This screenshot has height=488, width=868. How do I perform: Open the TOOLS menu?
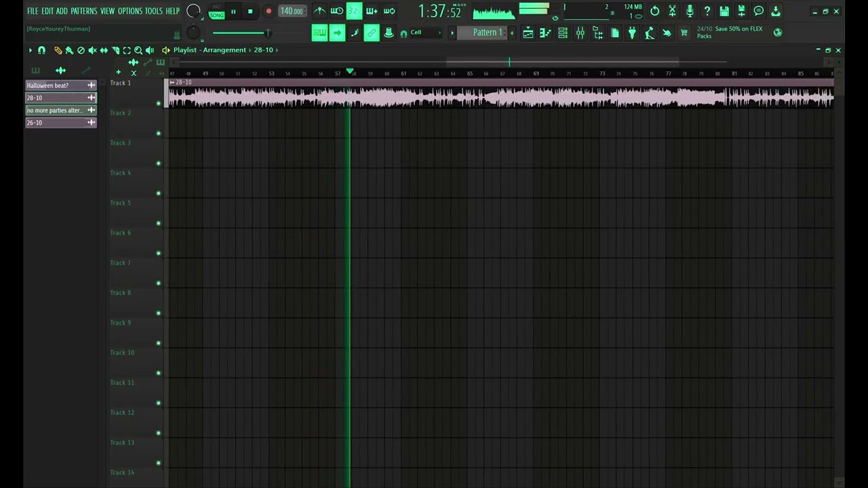click(x=154, y=11)
